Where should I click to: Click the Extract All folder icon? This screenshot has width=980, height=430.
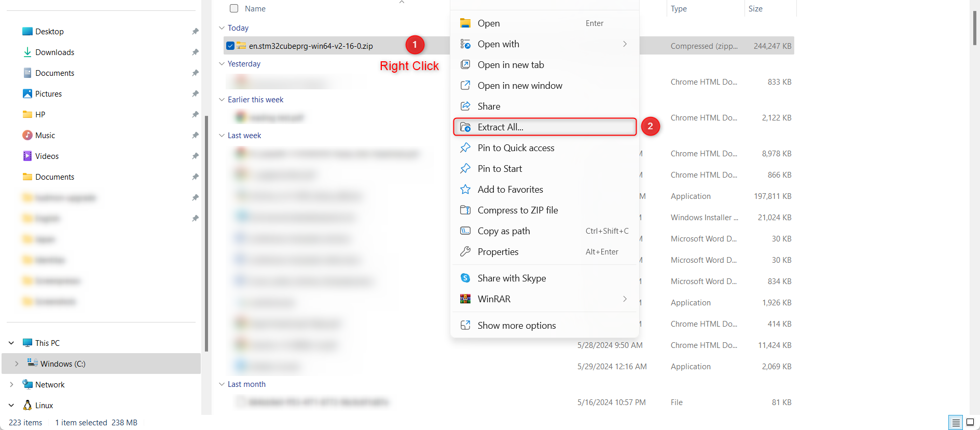point(465,127)
